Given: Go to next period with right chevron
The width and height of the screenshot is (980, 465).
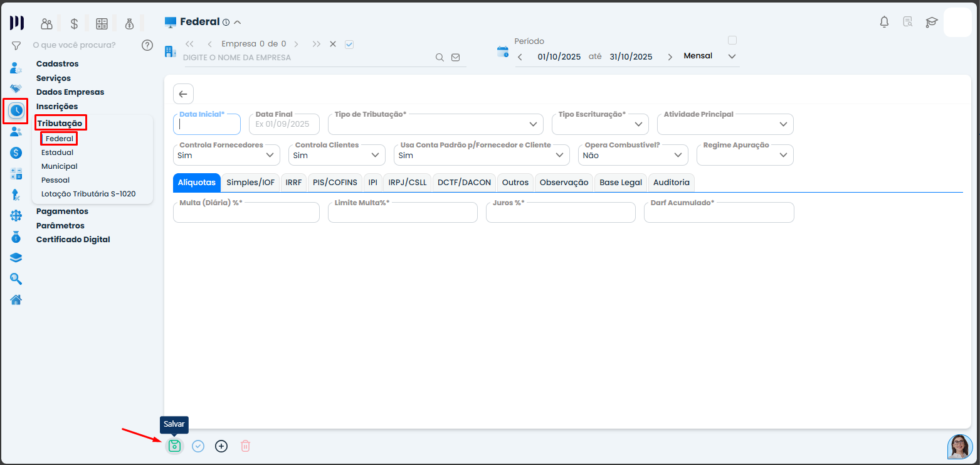Looking at the screenshot, I should (x=670, y=57).
